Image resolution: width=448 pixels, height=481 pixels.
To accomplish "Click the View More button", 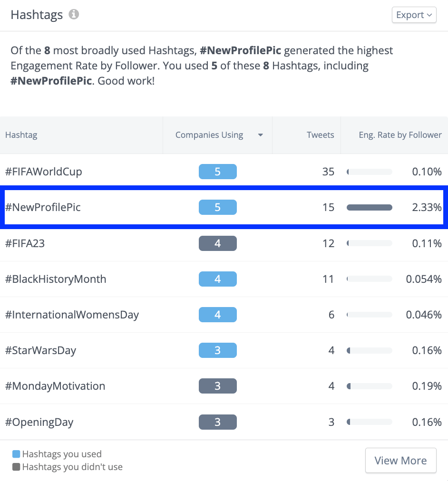I will [x=400, y=460].
